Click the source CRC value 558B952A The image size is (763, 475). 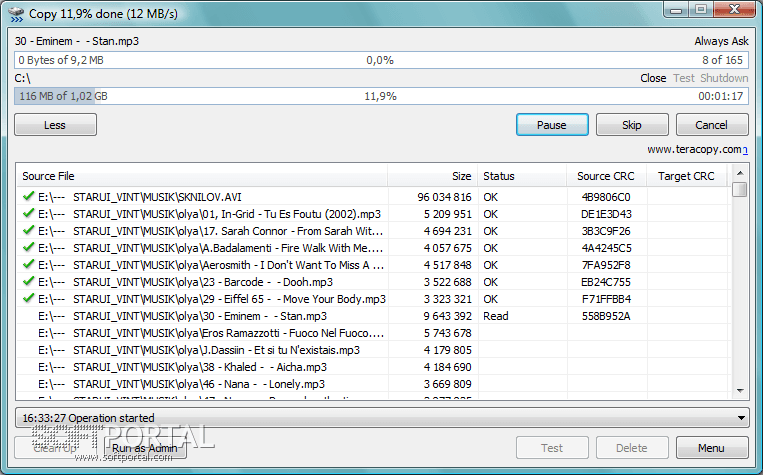[x=606, y=316]
